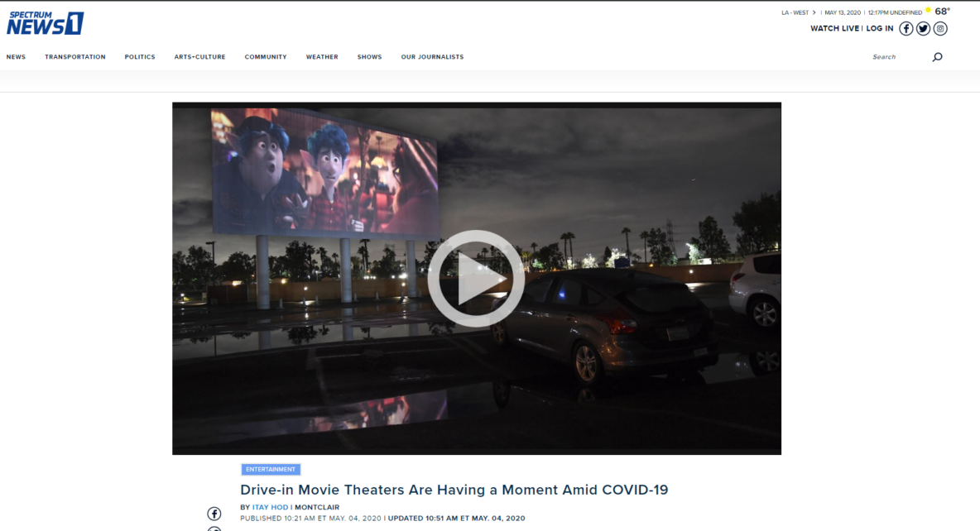Open the Transportation menu

click(x=75, y=57)
